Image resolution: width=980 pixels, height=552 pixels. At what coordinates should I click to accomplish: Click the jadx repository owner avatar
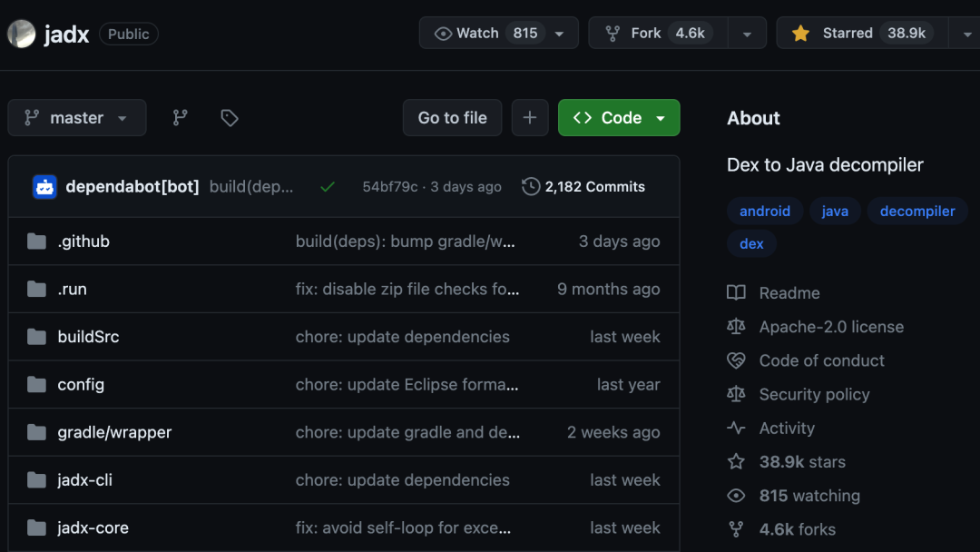click(21, 34)
